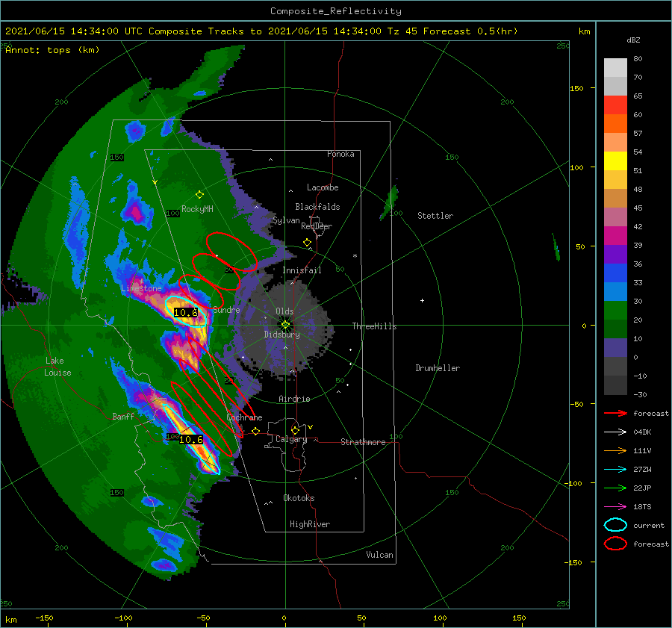Click the yellow diamond marker beside Cochrane
The image size is (672, 628).
pos(256,431)
